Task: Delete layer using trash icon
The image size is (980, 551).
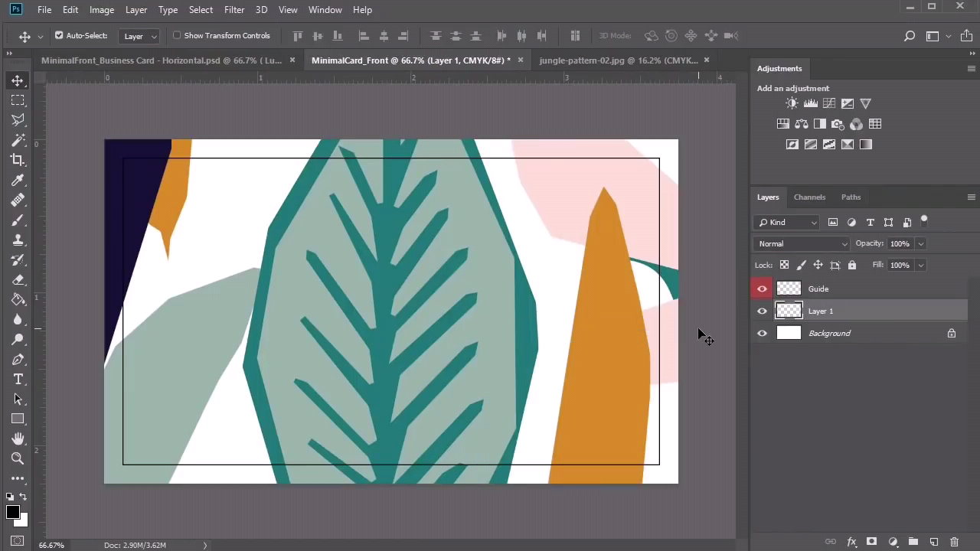Action: pos(954,542)
